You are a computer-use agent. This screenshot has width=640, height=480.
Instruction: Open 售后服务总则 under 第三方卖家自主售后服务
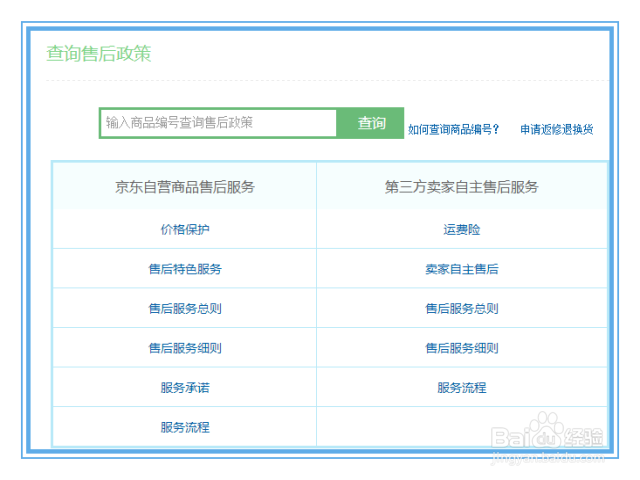coord(462,309)
